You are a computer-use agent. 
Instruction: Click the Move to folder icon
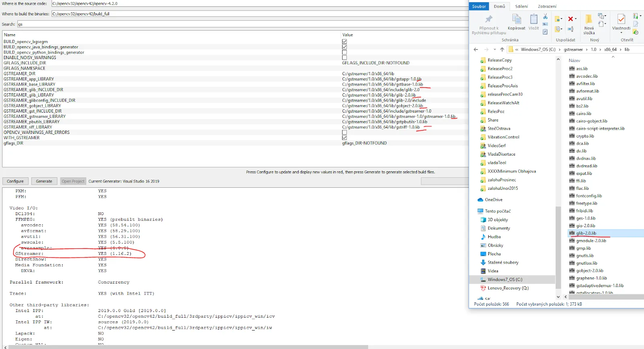tap(558, 19)
